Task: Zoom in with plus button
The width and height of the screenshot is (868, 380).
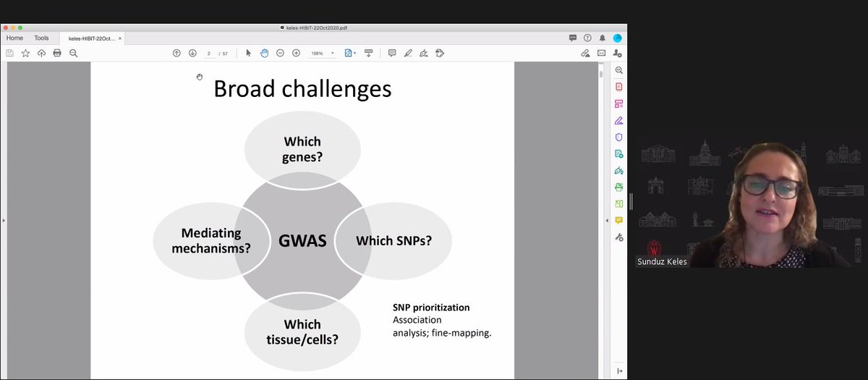Action: (x=296, y=53)
